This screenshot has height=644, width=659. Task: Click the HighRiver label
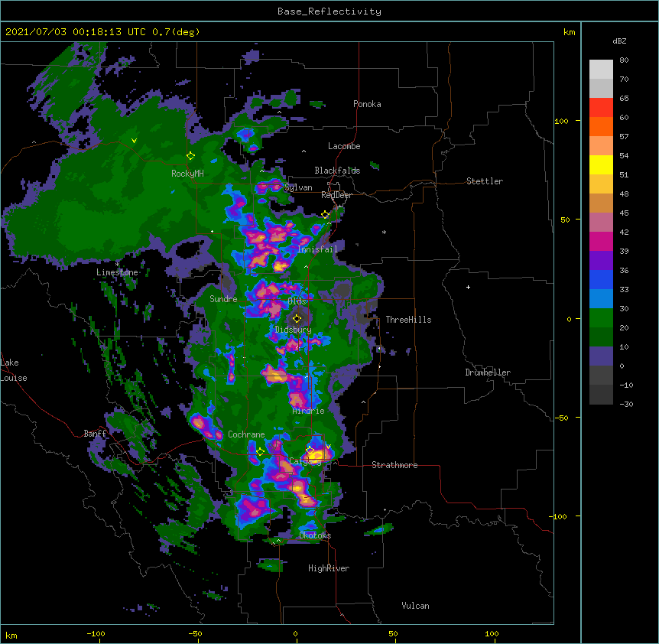(x=329, y=568)
